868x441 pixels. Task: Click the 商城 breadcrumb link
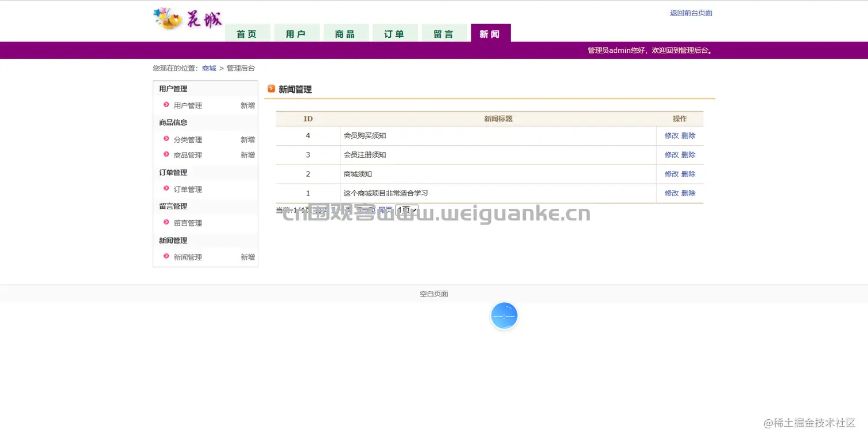(209, 68)
